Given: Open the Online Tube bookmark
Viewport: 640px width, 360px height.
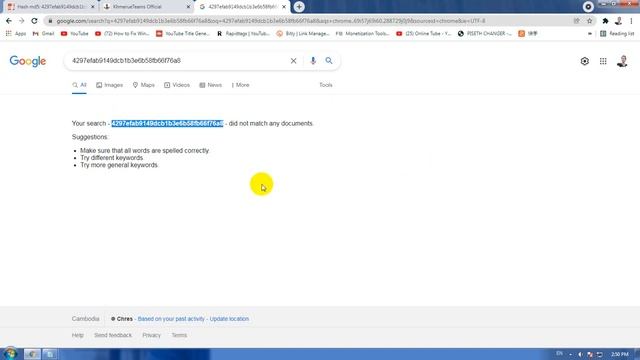Looking at the screenshot, I should [x=424, y=33].
